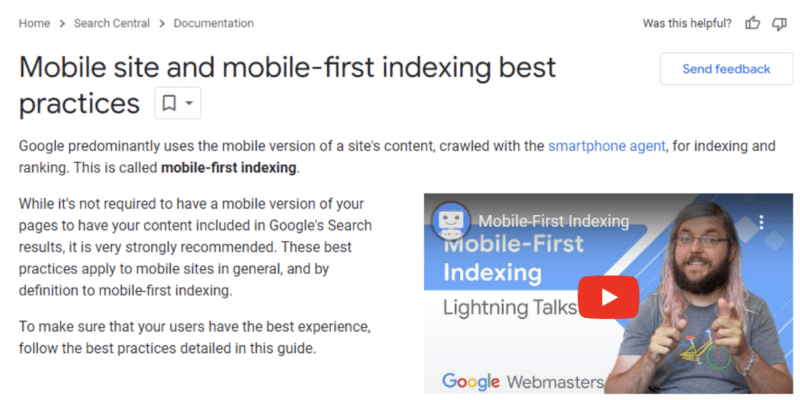Click the Mobile-First Indexing video title
Viewport: 800px width, 400px height.
tap(553, 221)
